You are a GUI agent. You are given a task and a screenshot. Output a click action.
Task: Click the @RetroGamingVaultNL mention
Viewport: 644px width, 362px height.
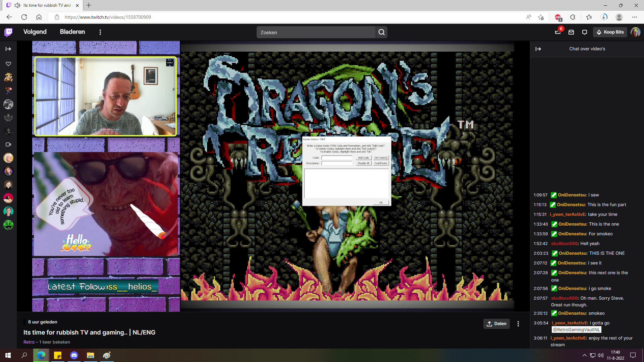pos(577,329)
